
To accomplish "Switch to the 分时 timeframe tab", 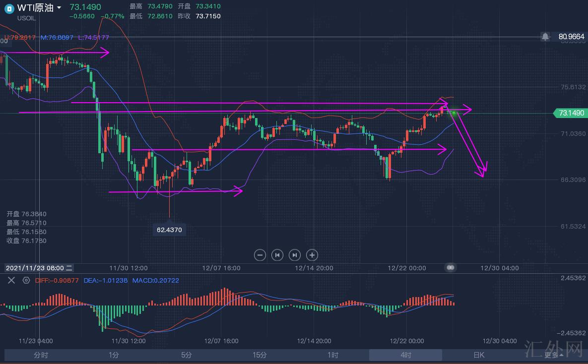I will pyautogui.click(x=41, y=355).
